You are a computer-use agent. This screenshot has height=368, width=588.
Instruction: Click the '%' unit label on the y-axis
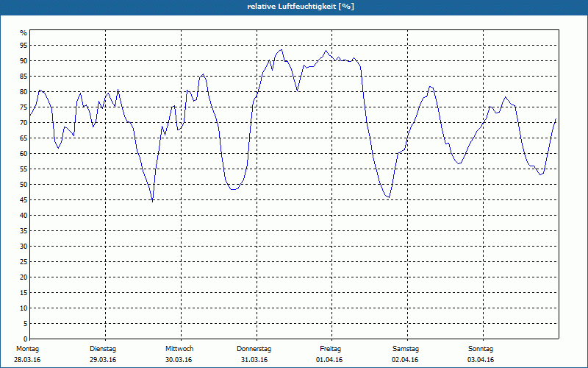click(x=24, y=33)
